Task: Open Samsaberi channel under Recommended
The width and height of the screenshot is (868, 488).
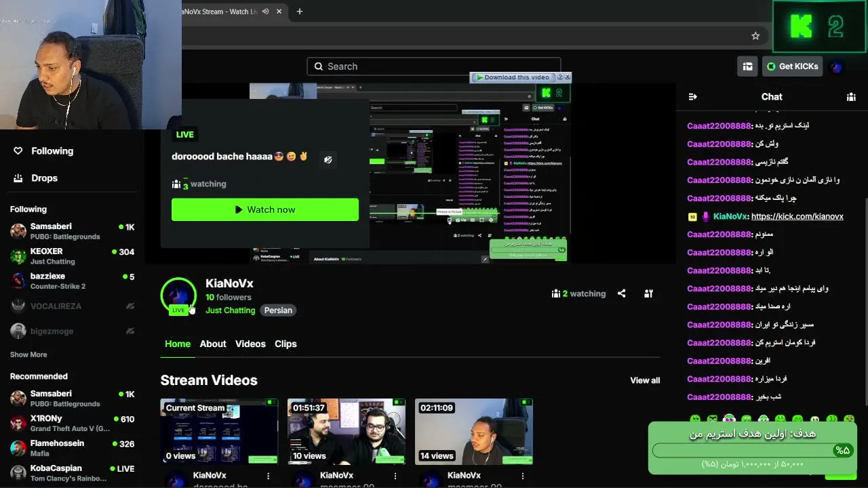Action: [x=72, y=399]
